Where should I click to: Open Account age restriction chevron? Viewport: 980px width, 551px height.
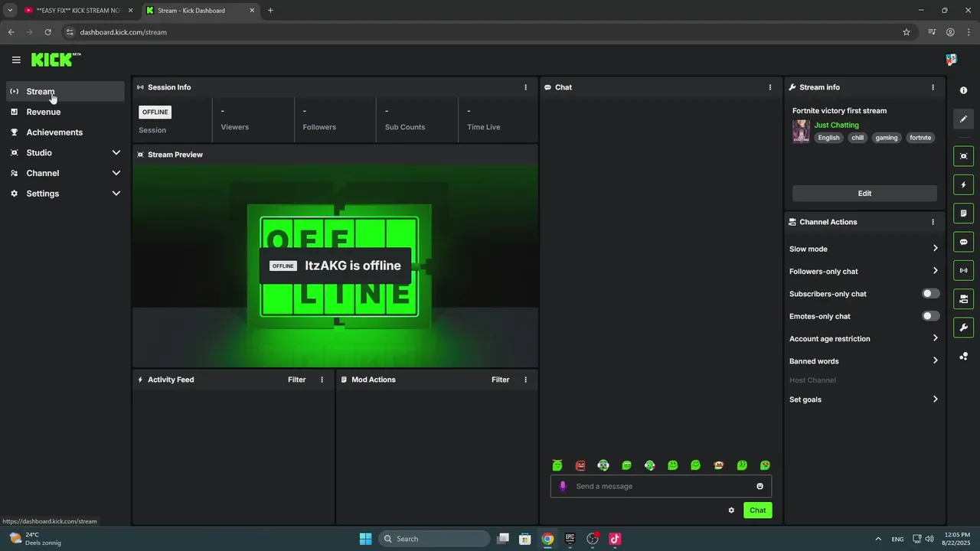coord(935,338)
